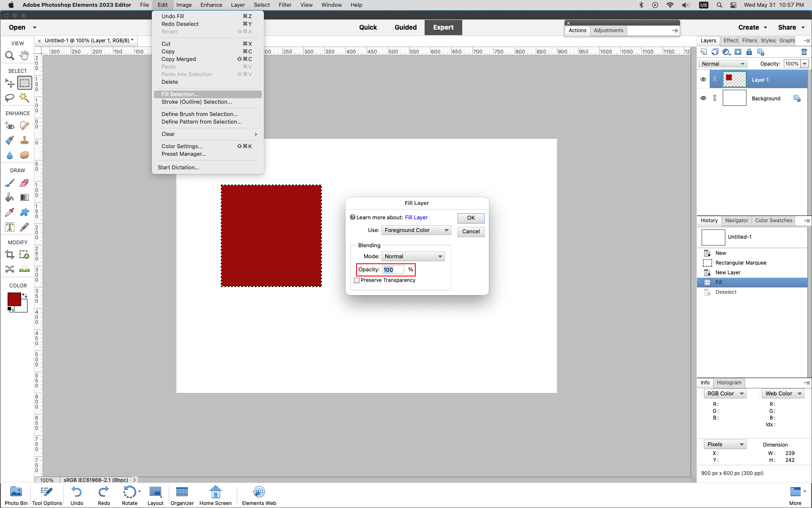The image size is (812, 508).
Task: Click the Opacity input field in Fill Layer dialog
Action: coord(392,270)
